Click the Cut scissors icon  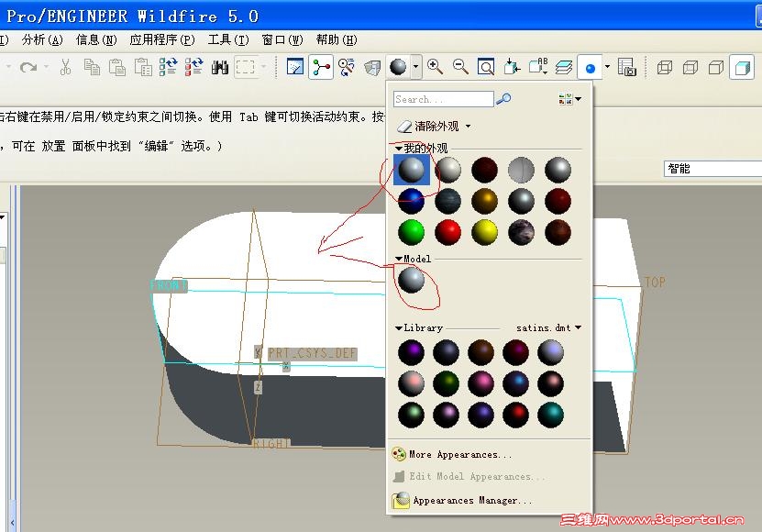[x=66, y=67]
